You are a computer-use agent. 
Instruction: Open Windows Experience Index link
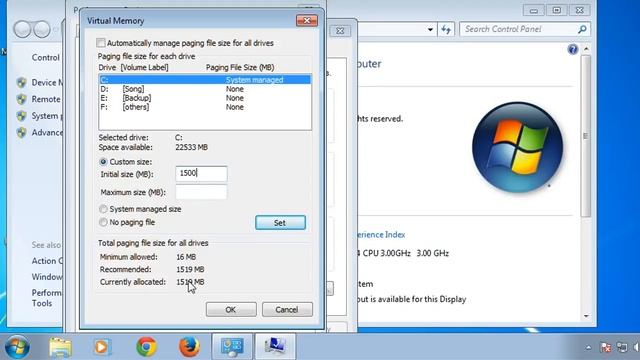tap(381, 235)
